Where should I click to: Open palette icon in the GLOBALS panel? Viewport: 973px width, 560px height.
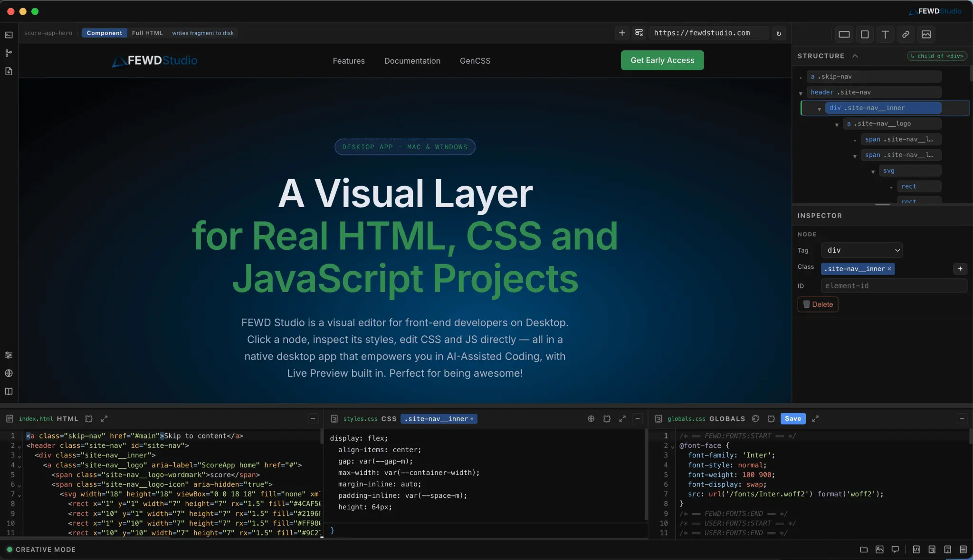[755, 418]
